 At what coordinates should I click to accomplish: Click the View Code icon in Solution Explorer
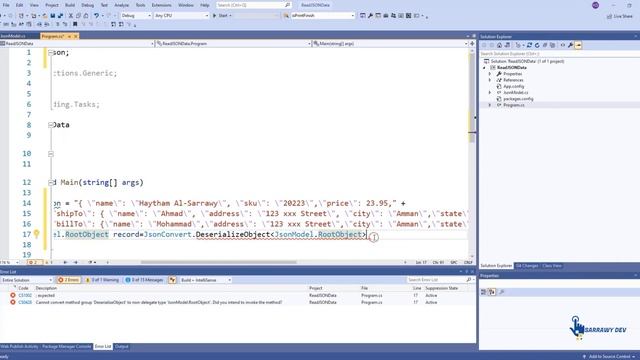click(563, 45)
